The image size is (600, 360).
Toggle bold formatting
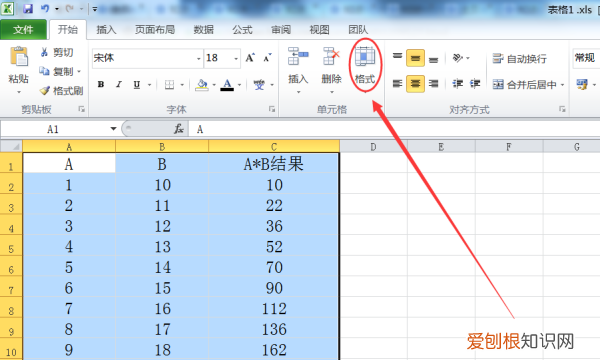(x=101, y=85)
